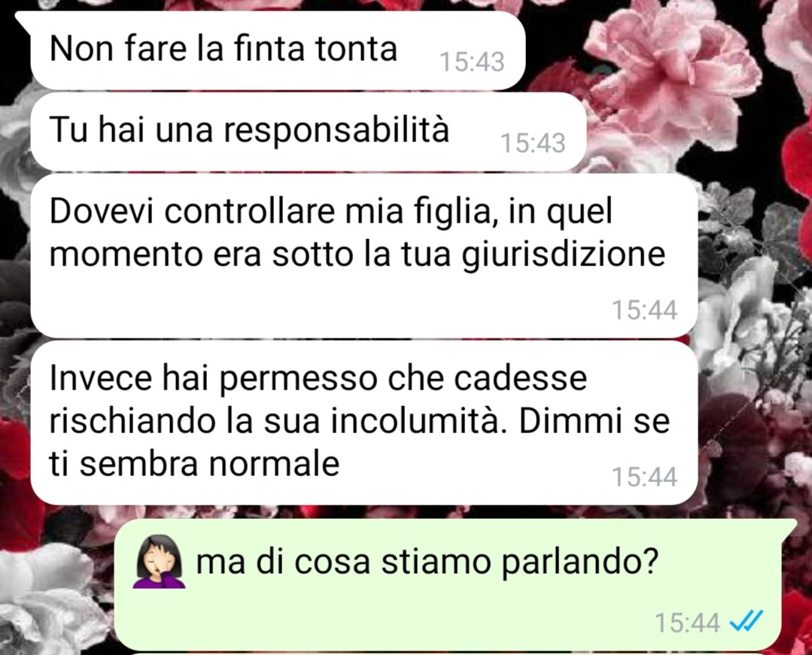Select the "Invece hai permesso che cadesse" message
812x655 pixels.
point(363,423)
